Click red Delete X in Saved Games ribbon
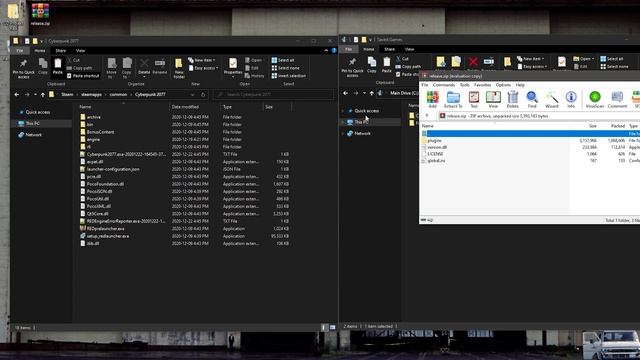Screen dimensions: 640x360 point(473,62)
